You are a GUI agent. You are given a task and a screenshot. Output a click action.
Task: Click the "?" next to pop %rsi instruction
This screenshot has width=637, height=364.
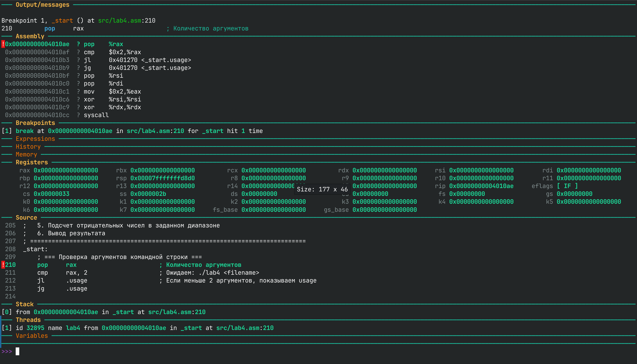pos(78,75)
